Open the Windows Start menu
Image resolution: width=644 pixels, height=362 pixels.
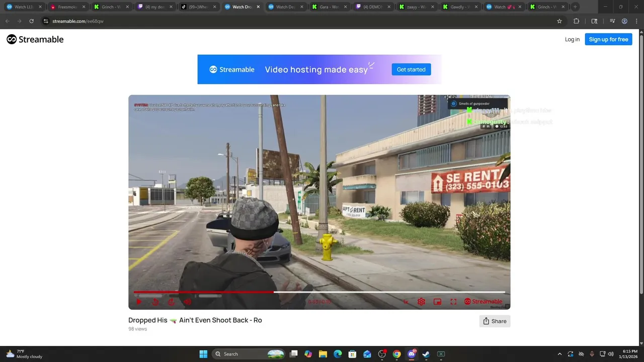coord(203,354)
